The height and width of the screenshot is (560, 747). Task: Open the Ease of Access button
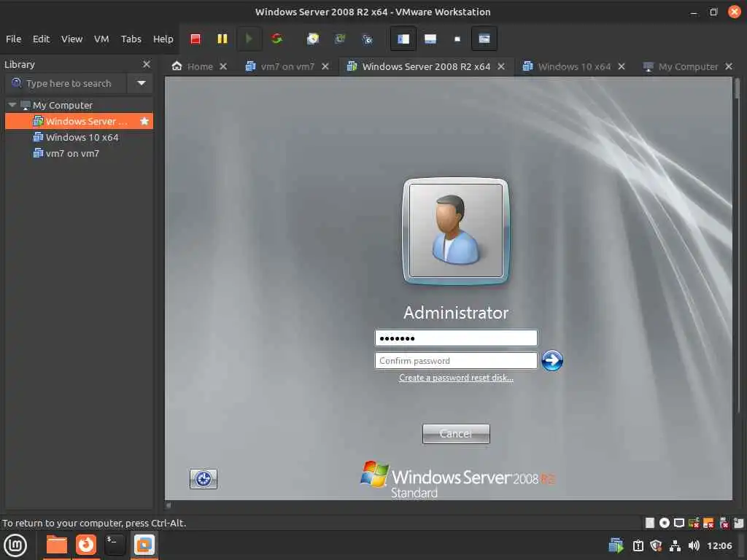tap(204, 478)
